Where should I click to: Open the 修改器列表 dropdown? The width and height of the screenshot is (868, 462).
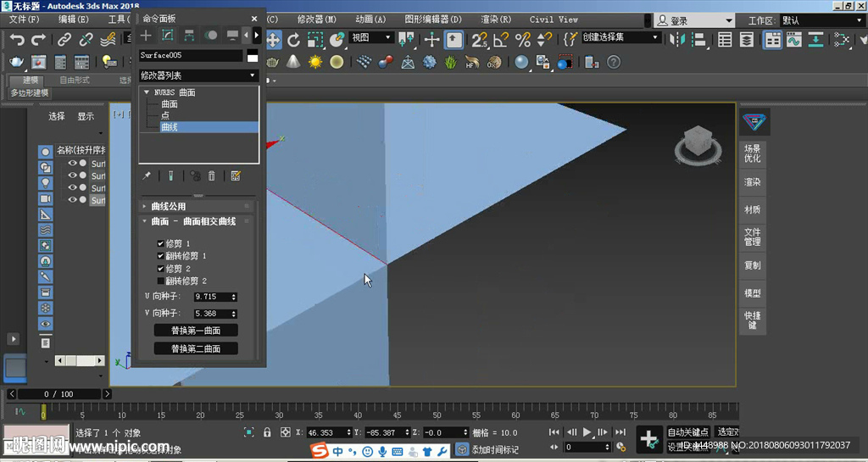click(x=198, y=75)
